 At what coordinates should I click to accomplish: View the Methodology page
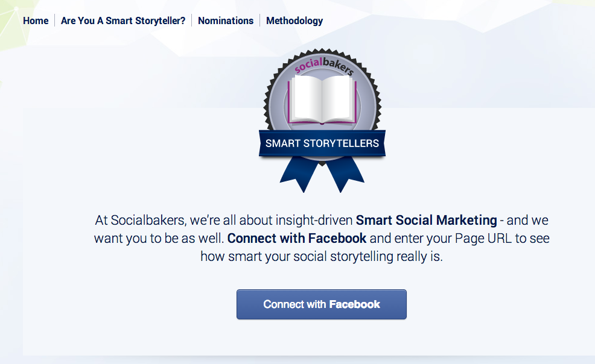(x=294, y=20)
